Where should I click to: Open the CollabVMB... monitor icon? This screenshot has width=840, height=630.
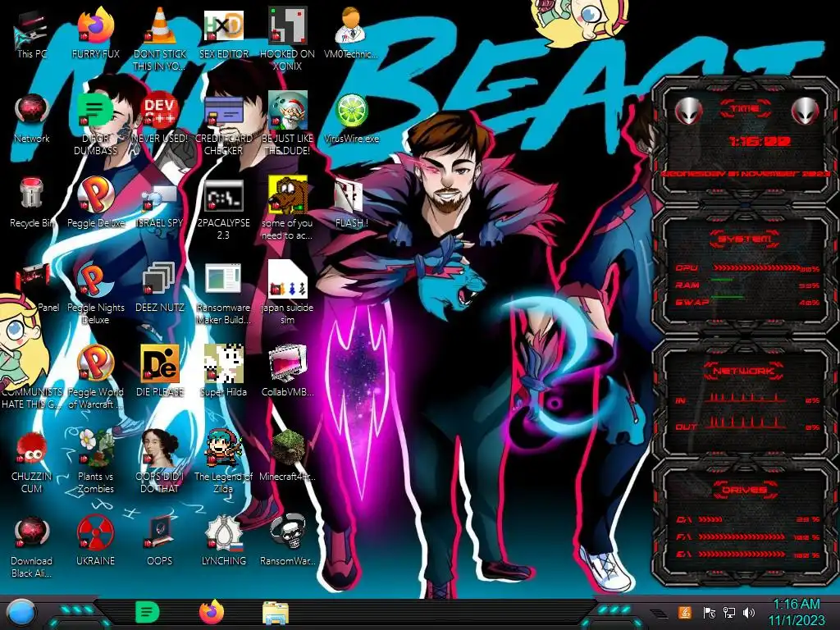click(x=288, y=371)
